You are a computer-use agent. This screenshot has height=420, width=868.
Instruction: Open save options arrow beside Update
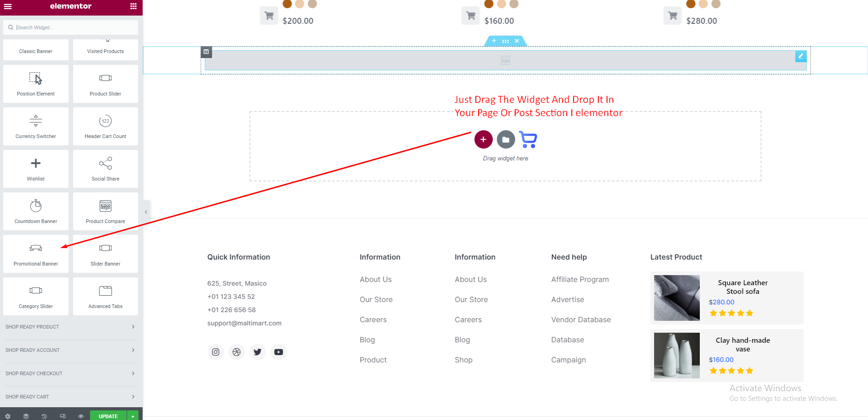[x=133, y=416]
